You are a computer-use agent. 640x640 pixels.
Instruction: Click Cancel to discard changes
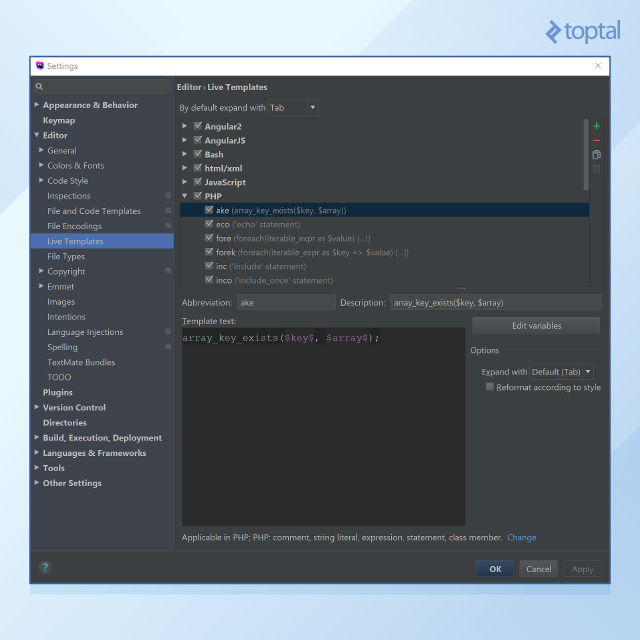[x=538, y=569]
